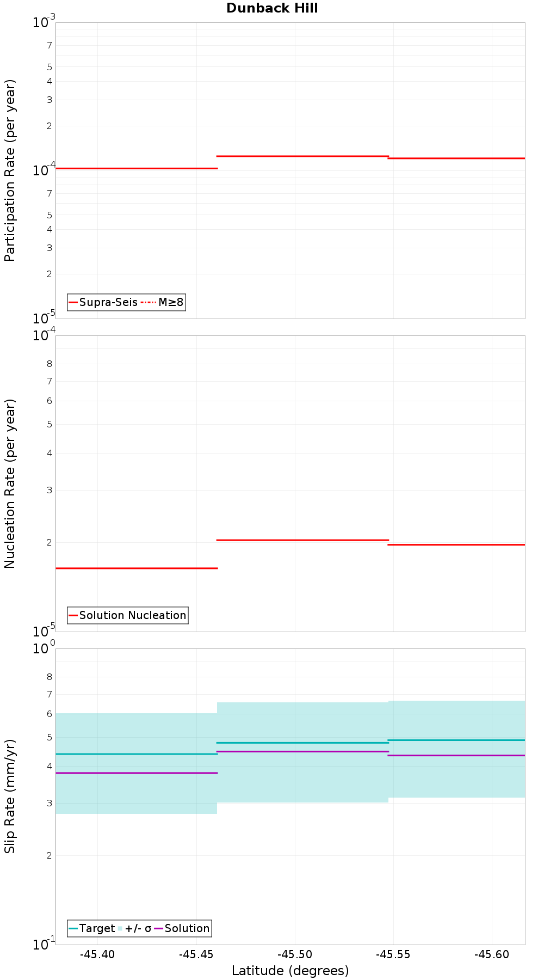This screenshot has height=980, width=544.
Task: Click the leftmost teal target slip line
Action: point(137,754)
